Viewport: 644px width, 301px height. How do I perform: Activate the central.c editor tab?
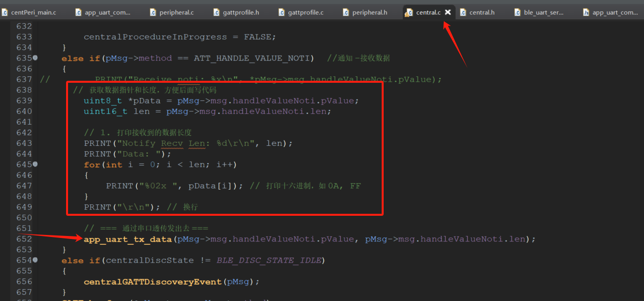click(x=428, y=12)
